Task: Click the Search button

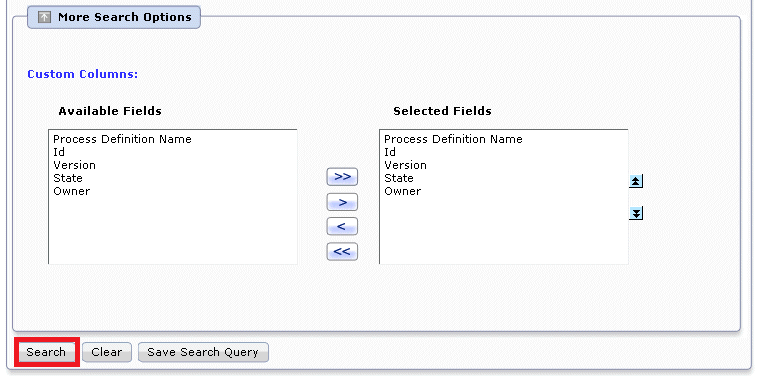Action: (46, 352)
